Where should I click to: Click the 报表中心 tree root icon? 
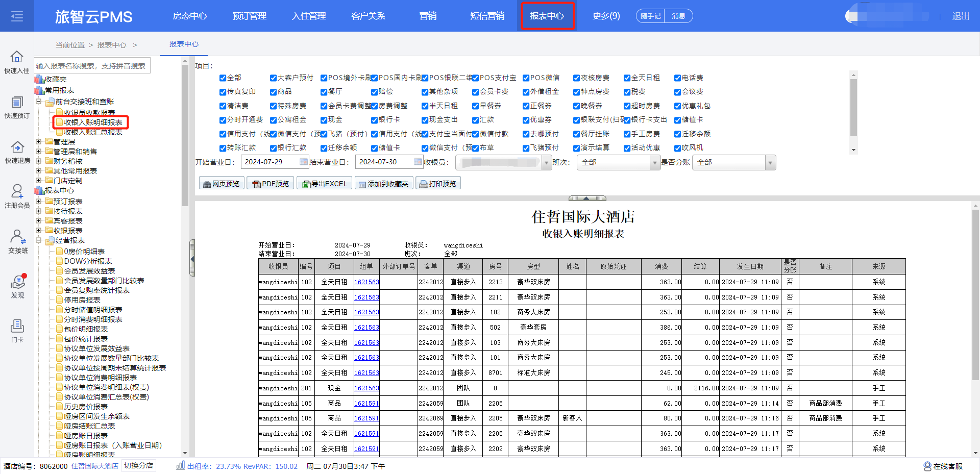pos(39,190)
